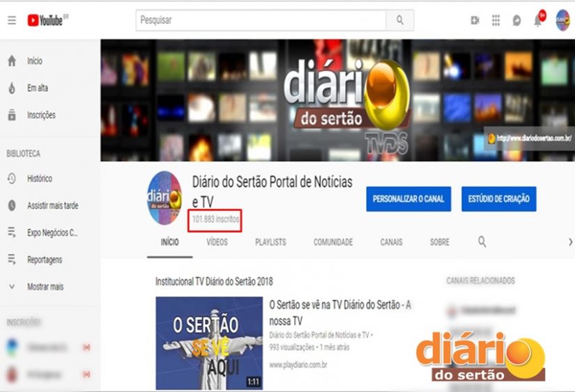Click the Em alta flame icon
Viewport: 575px width, 392px height.
pos(12,88)
